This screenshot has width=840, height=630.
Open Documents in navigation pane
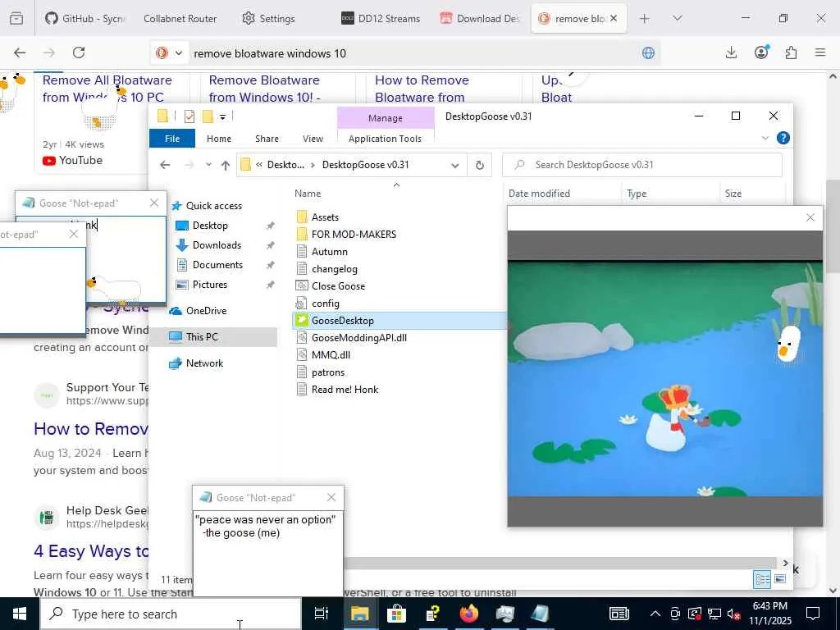(217, 265)
